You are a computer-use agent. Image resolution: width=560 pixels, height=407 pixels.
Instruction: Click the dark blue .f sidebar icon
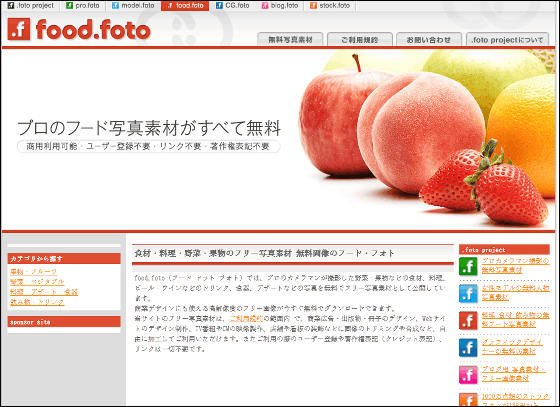coord(468,347)
